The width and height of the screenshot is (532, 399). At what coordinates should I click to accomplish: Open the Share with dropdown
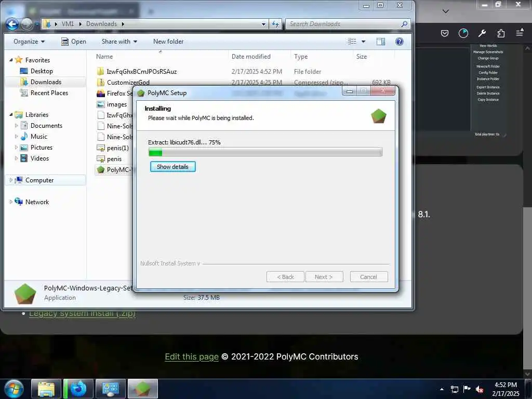(119, 42)
